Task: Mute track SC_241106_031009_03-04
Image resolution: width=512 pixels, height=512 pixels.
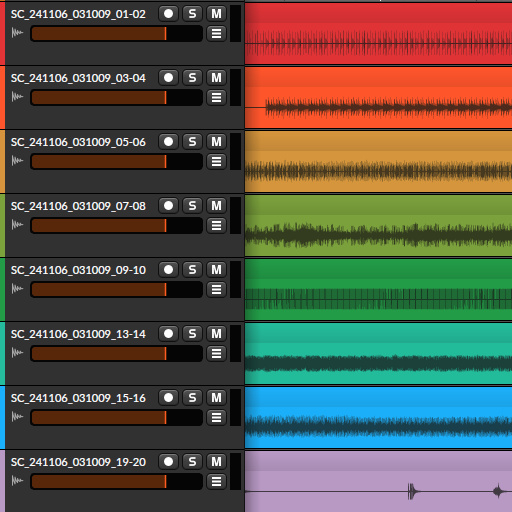Action: point(216,78)
